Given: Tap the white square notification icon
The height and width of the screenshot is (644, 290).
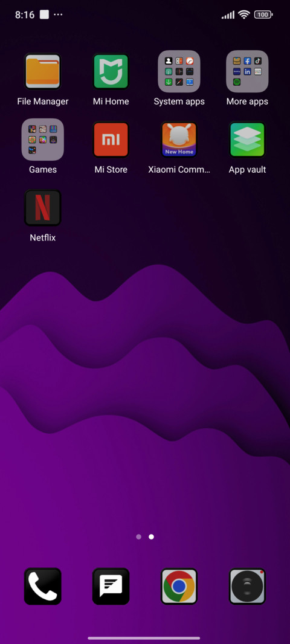Looking at the screenshot, I should [x=44, y=14].
